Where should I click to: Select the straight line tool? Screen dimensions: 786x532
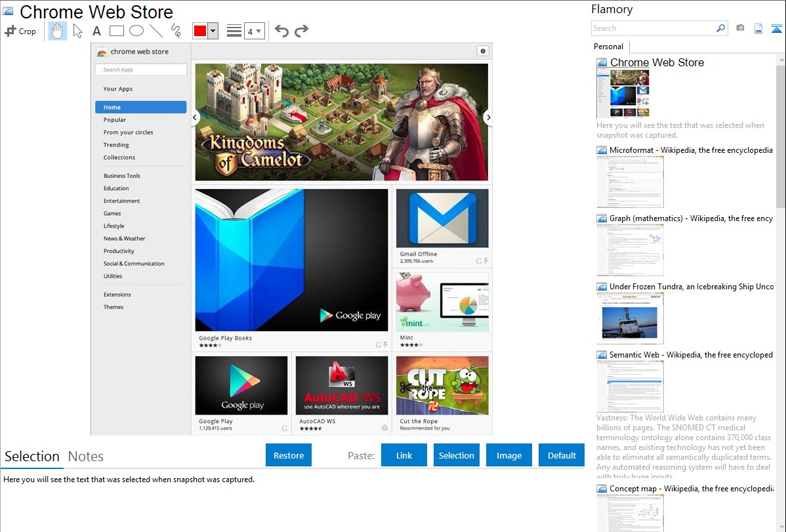(156, 31)
